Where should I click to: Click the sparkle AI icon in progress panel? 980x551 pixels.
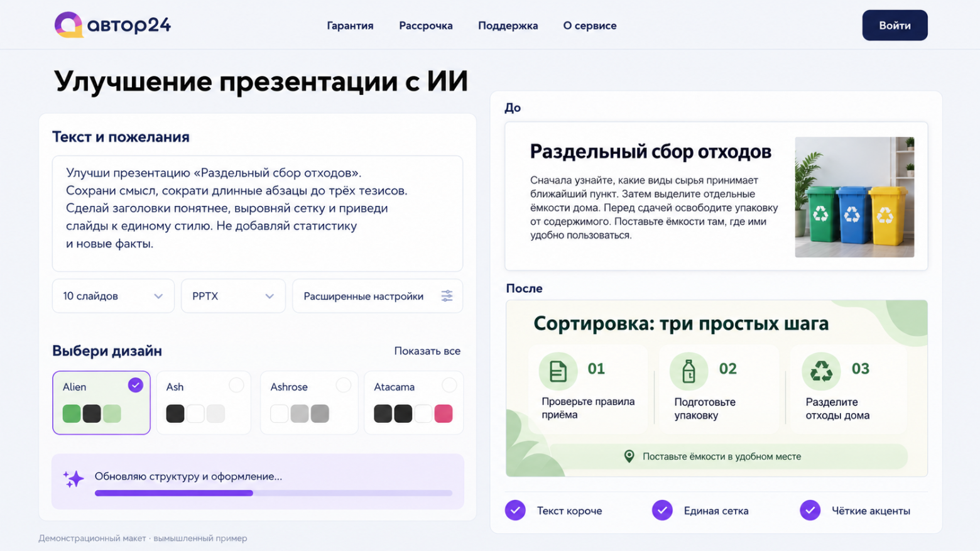73,479
